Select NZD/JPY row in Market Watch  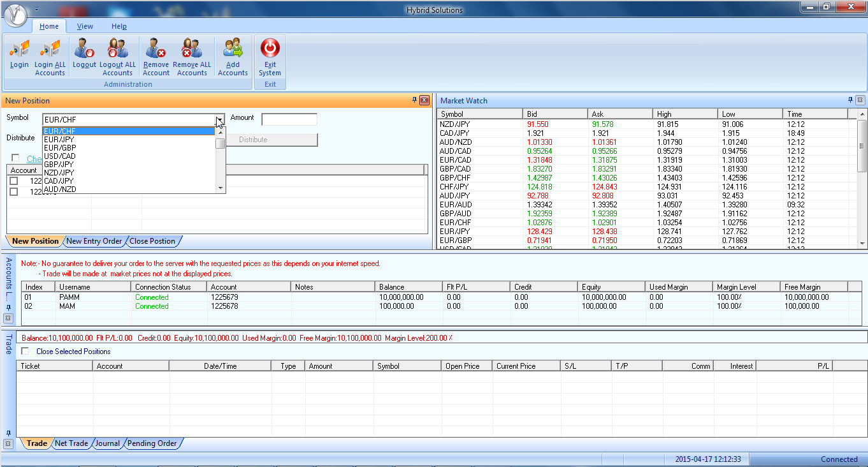coord(647,124)
